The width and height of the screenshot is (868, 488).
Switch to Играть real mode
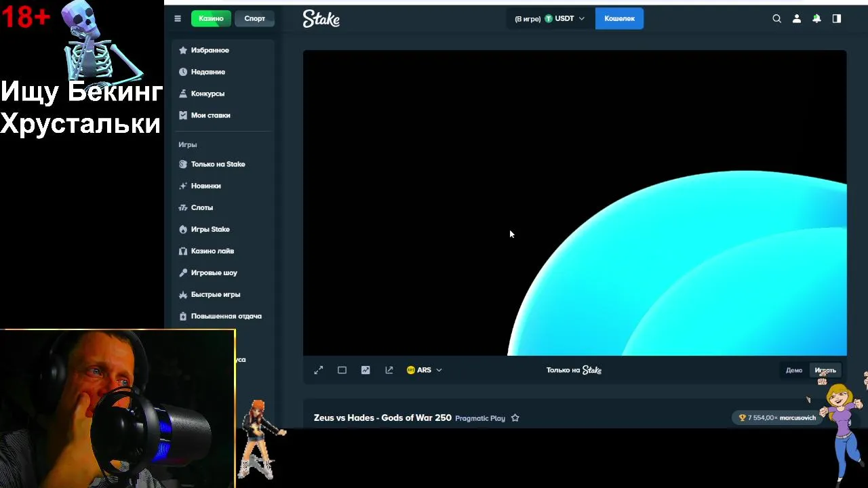coord(825,370)
